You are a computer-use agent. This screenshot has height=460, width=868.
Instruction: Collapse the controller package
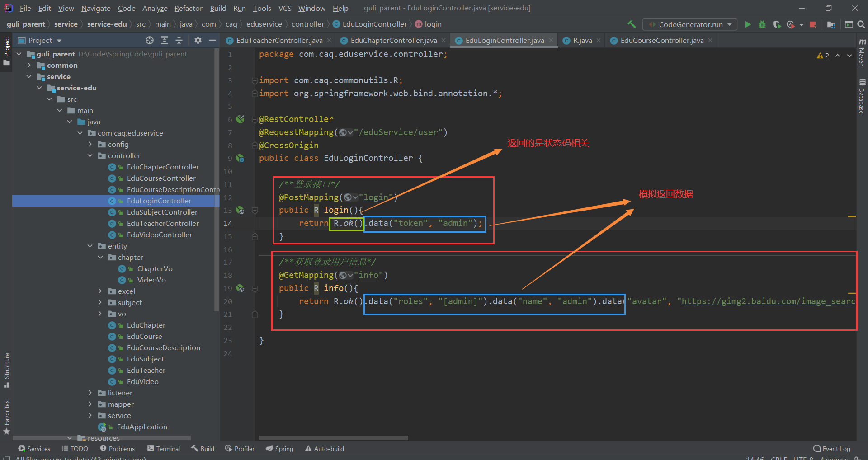pos(90,155)
